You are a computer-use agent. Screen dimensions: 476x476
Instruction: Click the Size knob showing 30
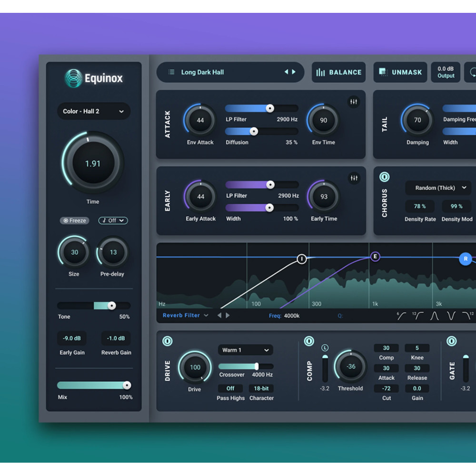(74, 252)
